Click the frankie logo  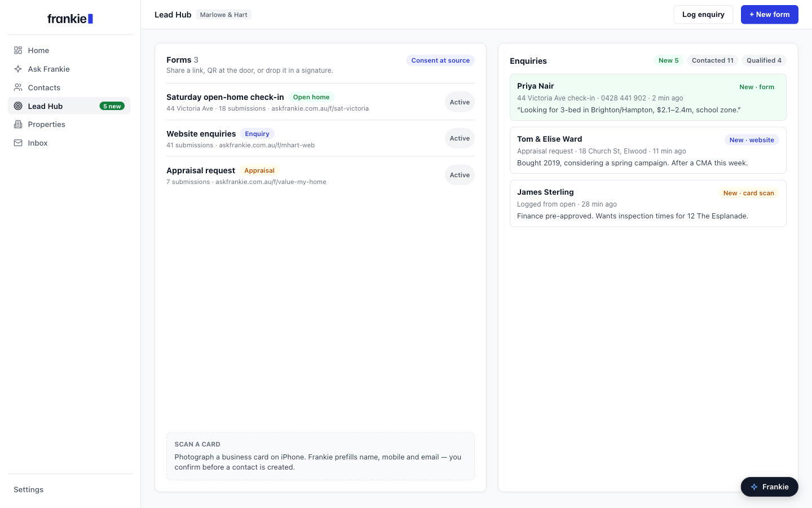tap(70, 19)
